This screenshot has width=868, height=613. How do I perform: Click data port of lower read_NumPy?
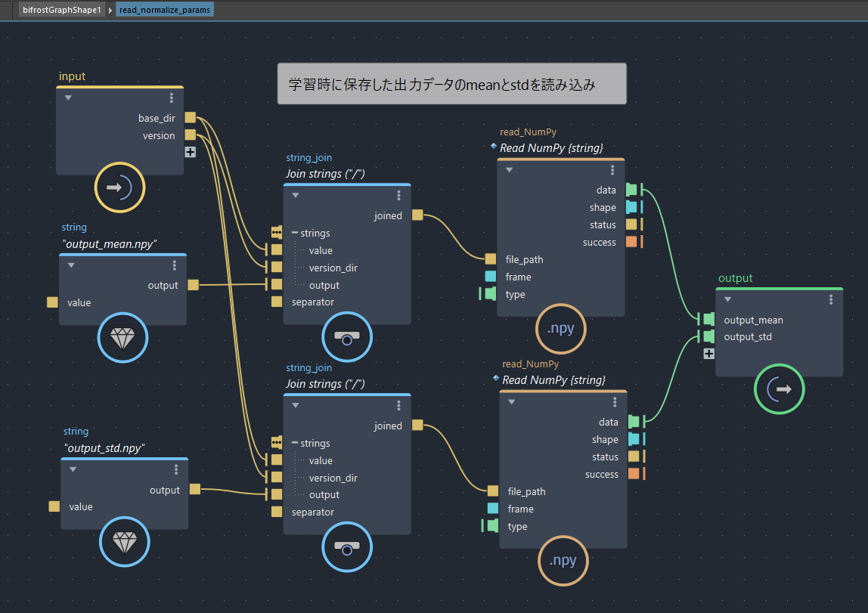pyautogui.click(x=634, y=422)
